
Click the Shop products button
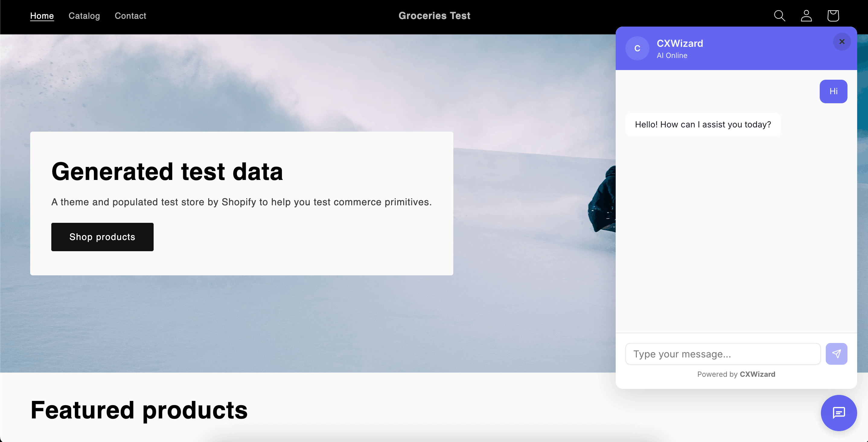click(x=102, y=237)
